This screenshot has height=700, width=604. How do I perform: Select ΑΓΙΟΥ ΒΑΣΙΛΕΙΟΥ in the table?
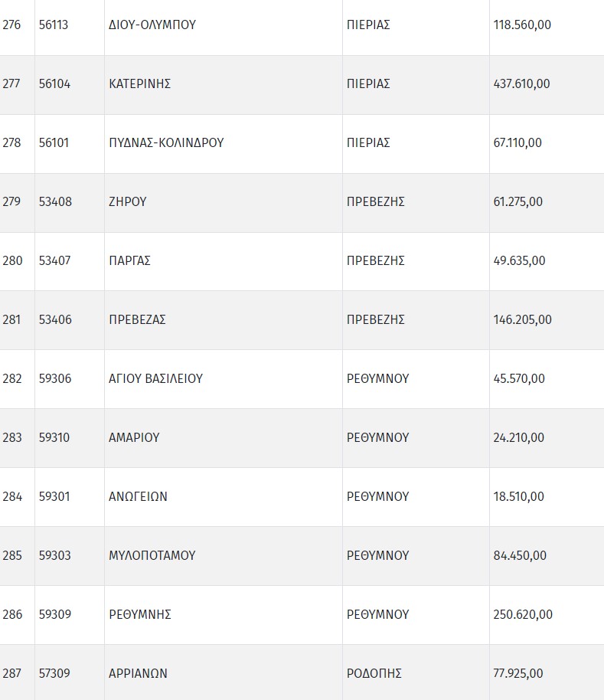click(x=155, y=378)
